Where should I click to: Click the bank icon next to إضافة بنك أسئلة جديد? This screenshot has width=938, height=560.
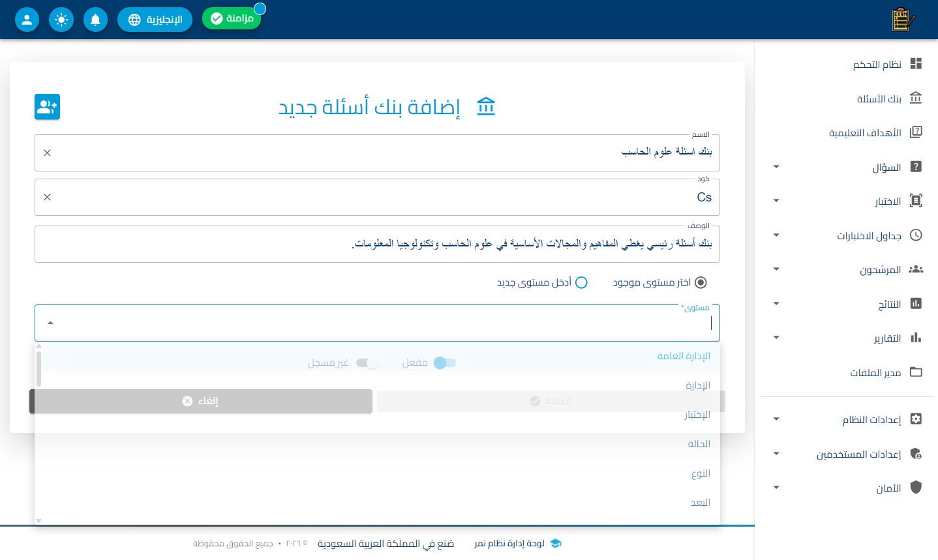pos(486,106)
